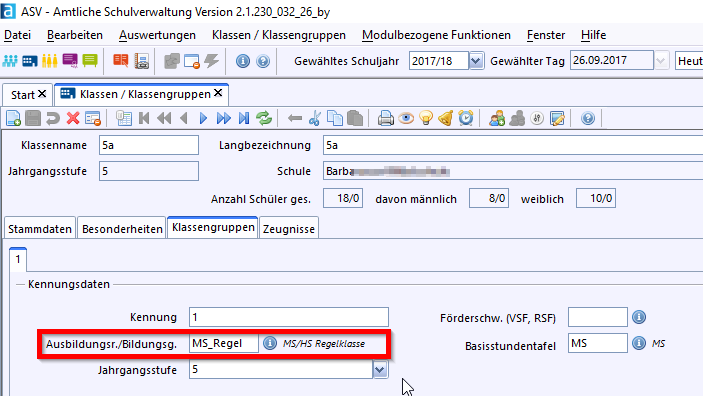Click the gray left back arrow icon

pos(295,118)
